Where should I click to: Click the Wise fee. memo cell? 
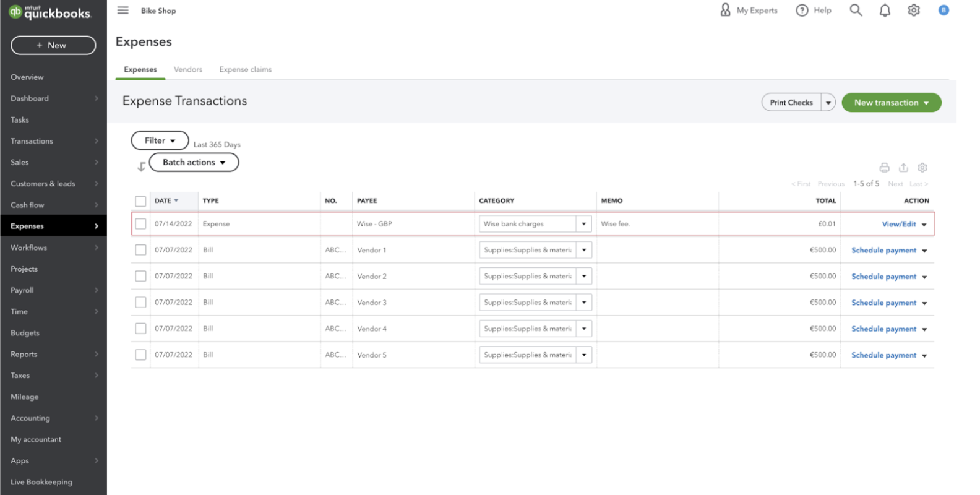pos(657,224)
